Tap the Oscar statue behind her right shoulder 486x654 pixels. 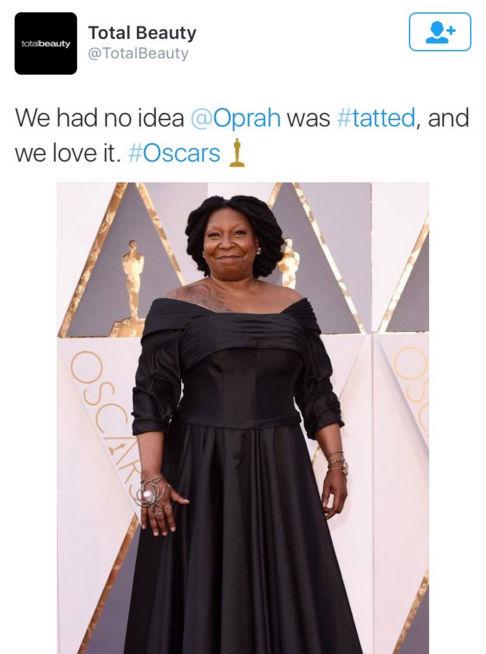click(x=289, y=263)
